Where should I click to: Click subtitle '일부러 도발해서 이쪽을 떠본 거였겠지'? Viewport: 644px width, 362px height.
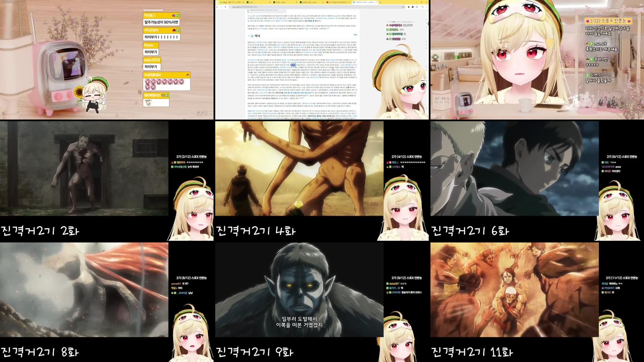click(x=299, y=322)
